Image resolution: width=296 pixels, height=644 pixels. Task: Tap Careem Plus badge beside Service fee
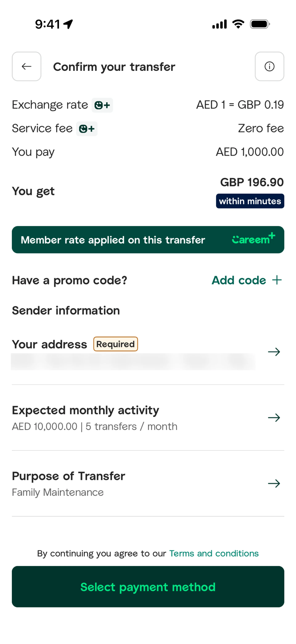click(x=87, y=129)
